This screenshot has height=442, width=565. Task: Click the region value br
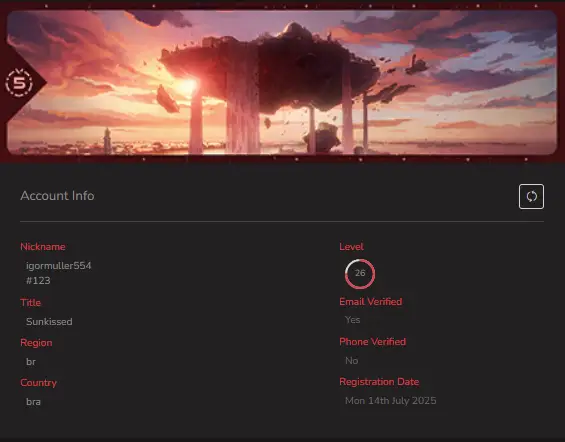click(x=31, y=362)
